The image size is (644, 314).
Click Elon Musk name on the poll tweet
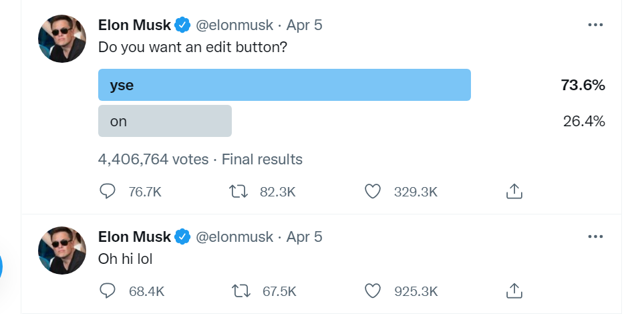(x=135, y=25)
